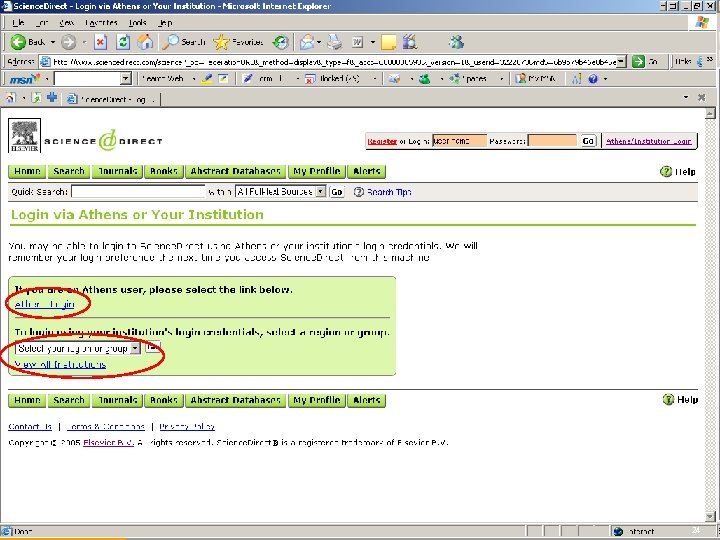This screenshot has width=720, height=540.
Task: Open the top Journals navigation tab
Action: 118,171
